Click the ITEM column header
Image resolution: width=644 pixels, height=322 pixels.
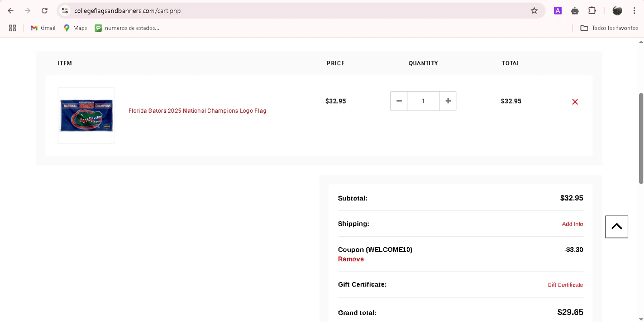click(x=65, y=63)
